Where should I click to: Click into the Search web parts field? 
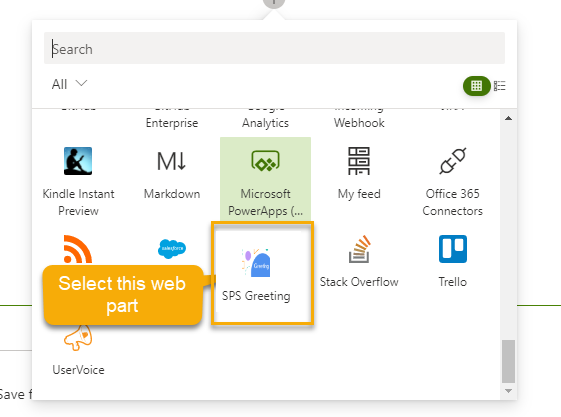click(x=274, y=48)
